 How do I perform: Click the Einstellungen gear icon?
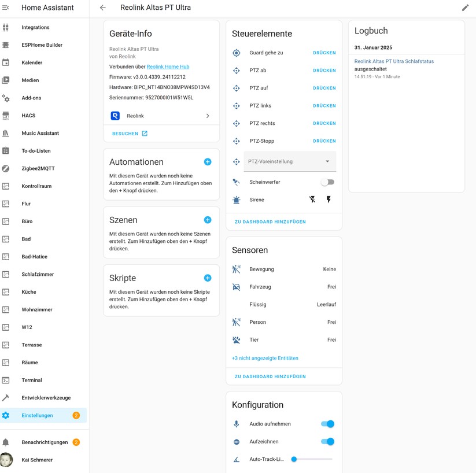pos(5,415)
